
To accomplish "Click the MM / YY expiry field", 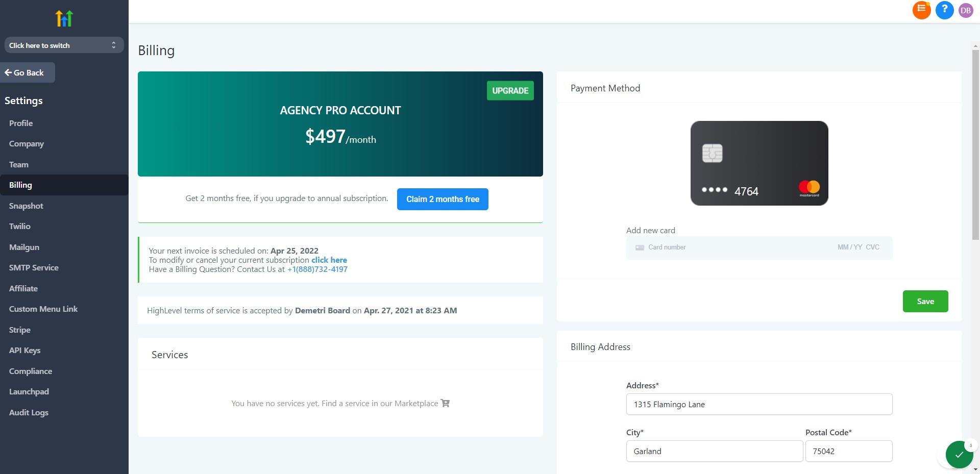I will point(849,247).
